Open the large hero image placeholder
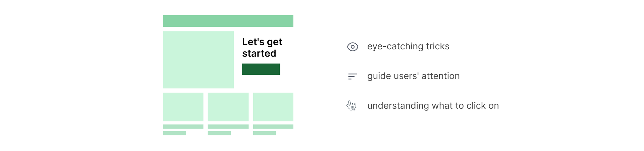This screenshot has width=644, height=151. 199,60
